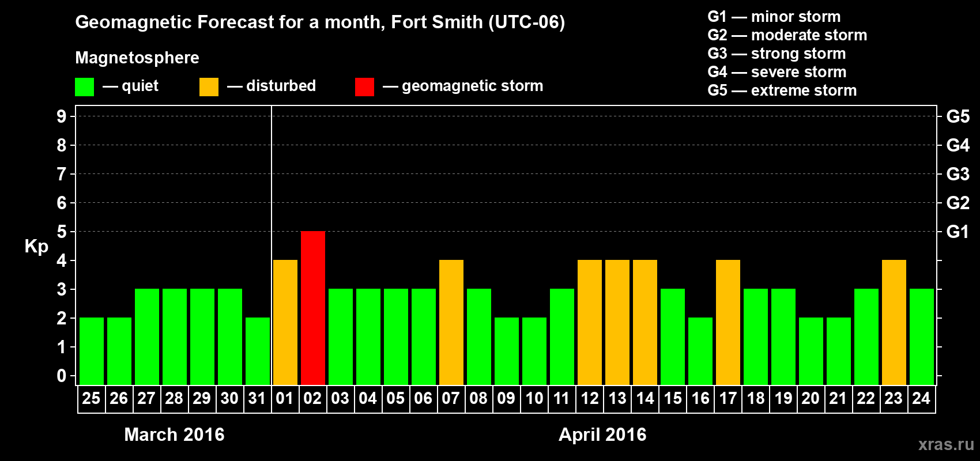Click the G2 label on right axis
This screenshot has height=461, width=980.
tap(958, 203)
